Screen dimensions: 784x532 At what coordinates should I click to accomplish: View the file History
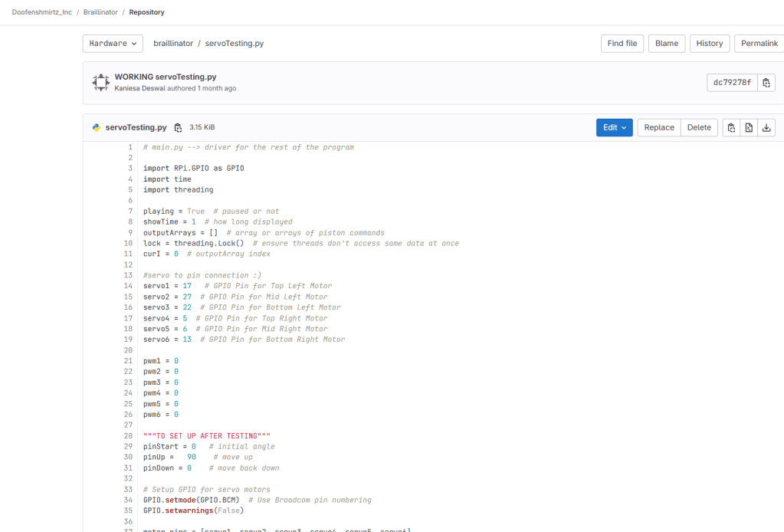coord(709,44)
